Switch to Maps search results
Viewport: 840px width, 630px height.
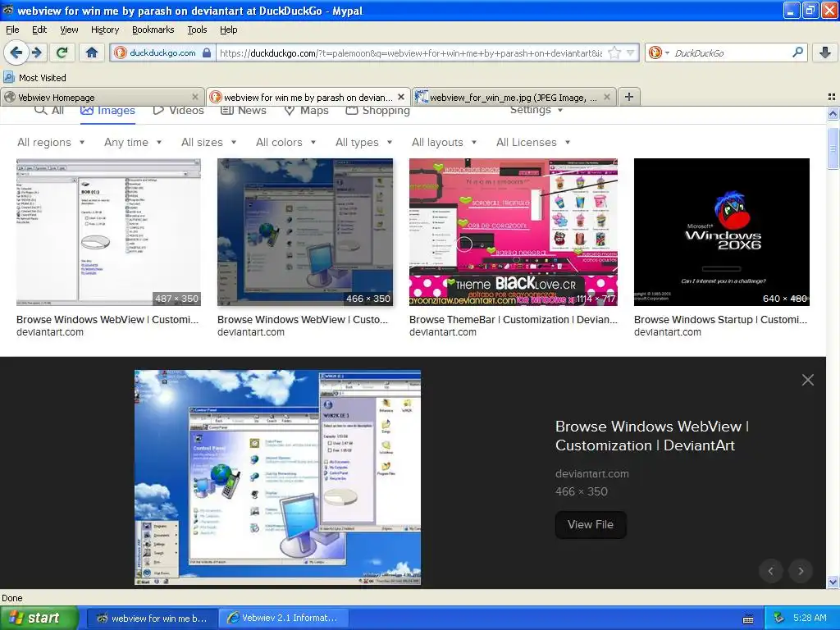coord(307,111)
